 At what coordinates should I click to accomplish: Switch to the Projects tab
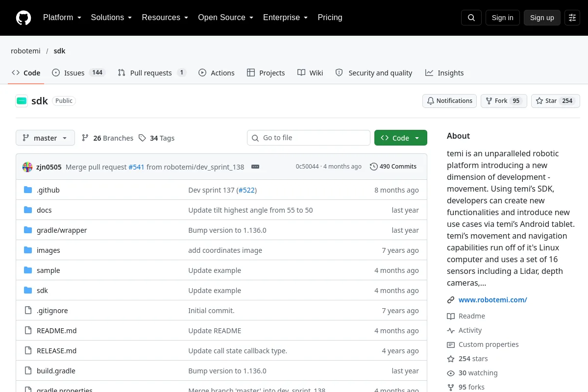[x=266, y=73]
